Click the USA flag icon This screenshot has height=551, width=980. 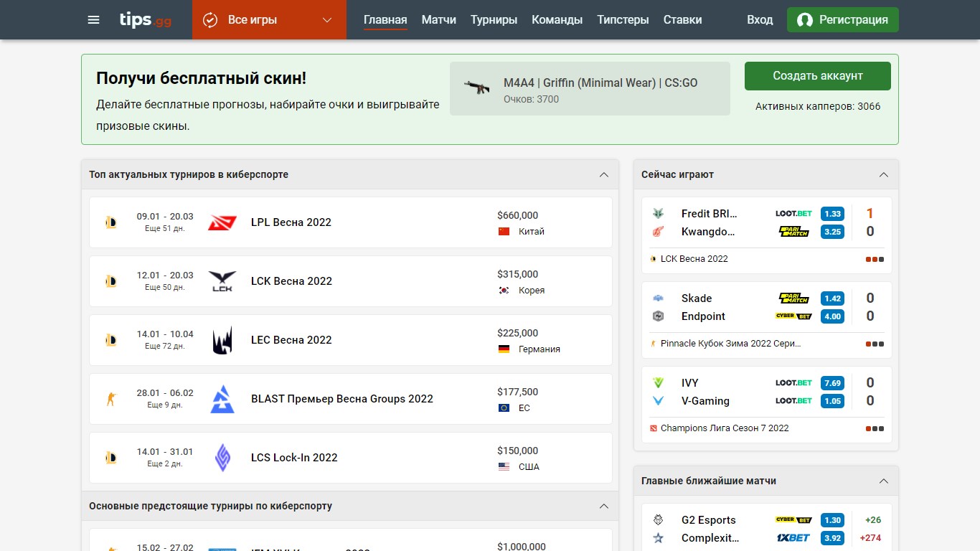point(504,467)
